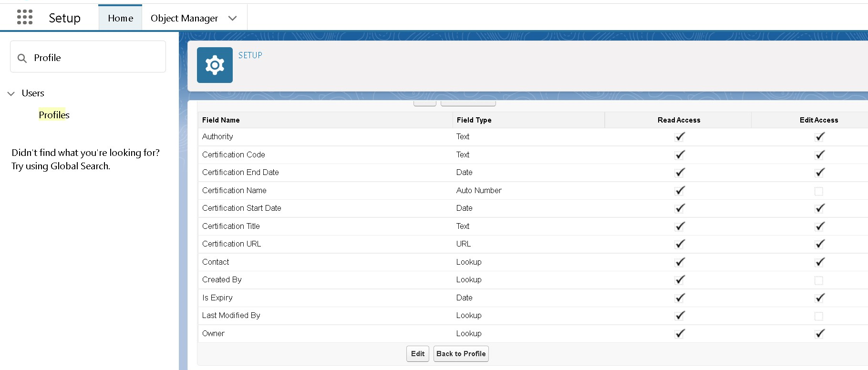Select the Is Expiry field name
Image resolution: width=868 pixels, height=370 pixels.
coord(217,298)
